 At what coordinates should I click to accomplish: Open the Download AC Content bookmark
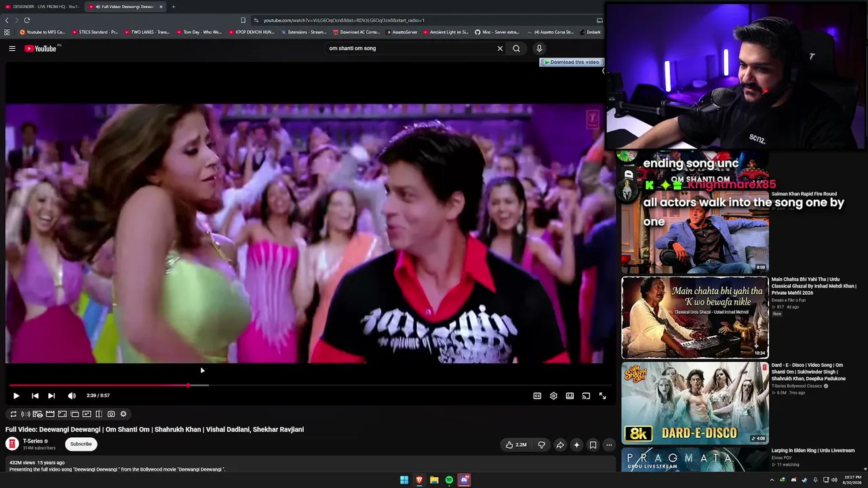click(x=357, y=32)
